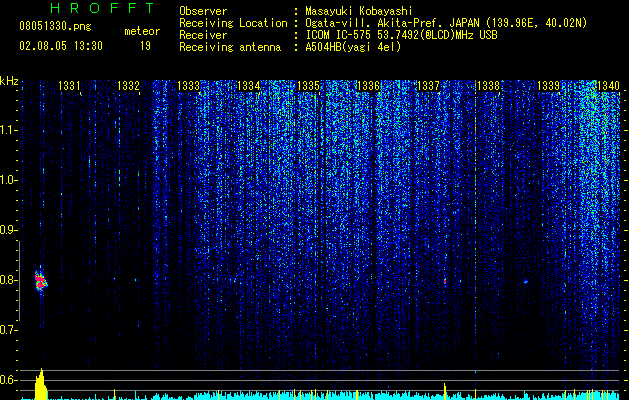Click the 1.1 kHz axis label
This screenshot has height=400, width=629.
[7, 130]
